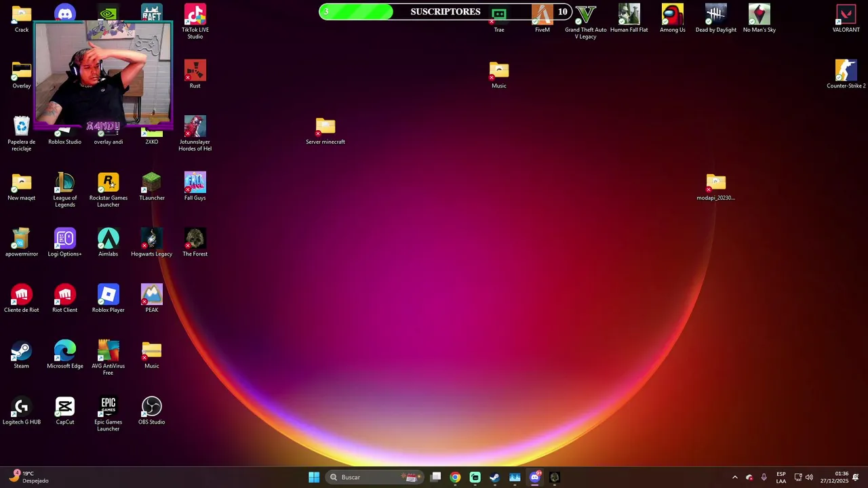868x488 pixels.
Task: Open Logi Options+ shortcut
Action: (65, 243)
